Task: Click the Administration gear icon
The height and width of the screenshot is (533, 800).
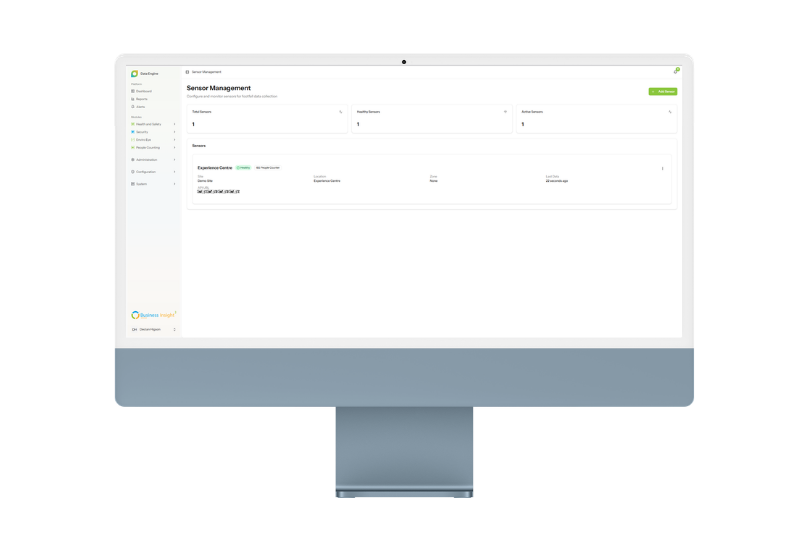Action: pyautogui.click(x=133, y=160)
